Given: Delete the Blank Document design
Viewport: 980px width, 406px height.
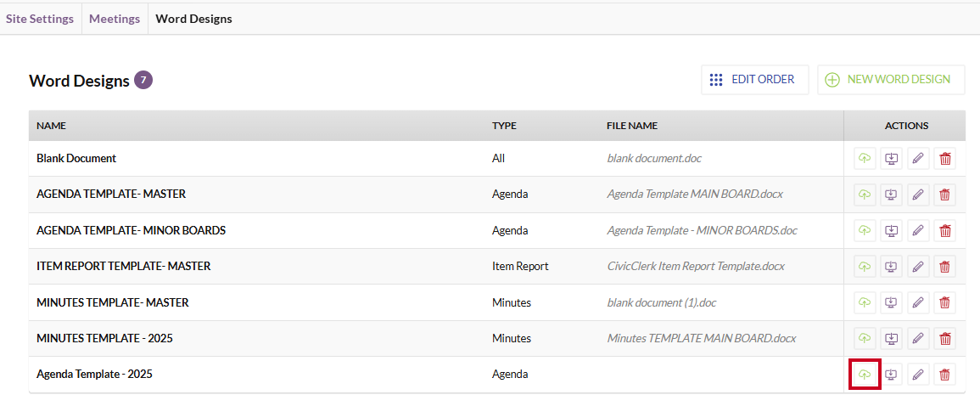Looking at the screenshot, I should [945, 159].
